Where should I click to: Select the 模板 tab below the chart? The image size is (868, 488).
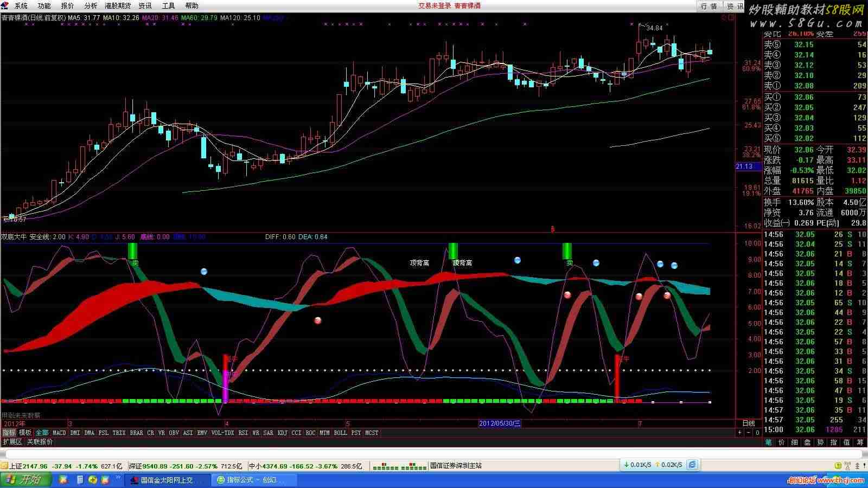tap(25, 433)
